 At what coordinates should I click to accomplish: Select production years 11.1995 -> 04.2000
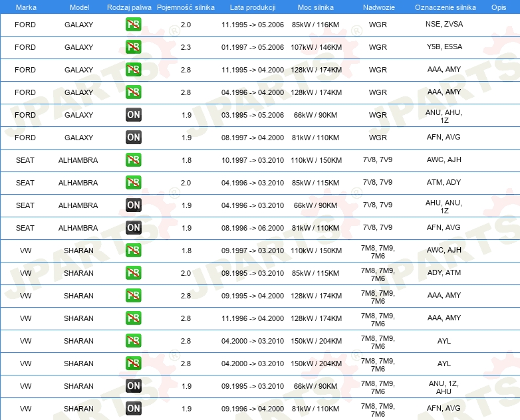point(253,70)
